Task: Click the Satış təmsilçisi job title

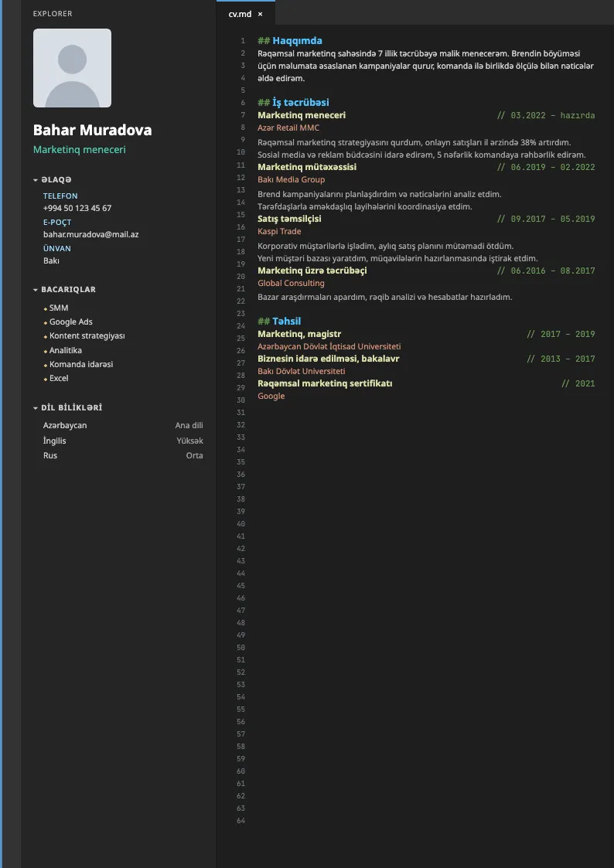Action: point(289,219)
